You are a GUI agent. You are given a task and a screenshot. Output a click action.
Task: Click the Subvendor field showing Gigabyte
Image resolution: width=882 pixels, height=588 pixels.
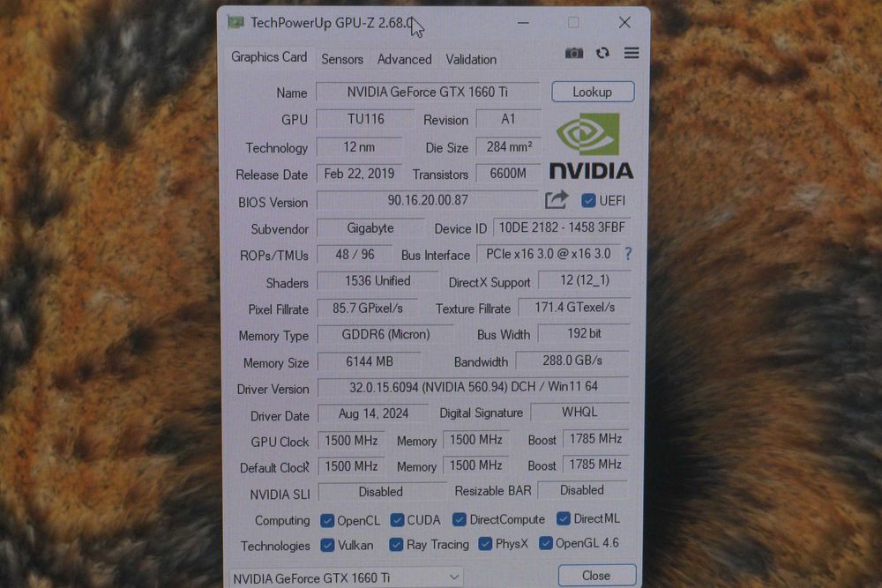pos(370,228)
